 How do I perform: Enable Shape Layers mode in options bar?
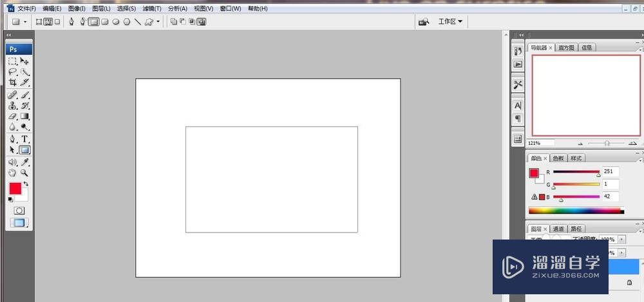coord(39,22)
